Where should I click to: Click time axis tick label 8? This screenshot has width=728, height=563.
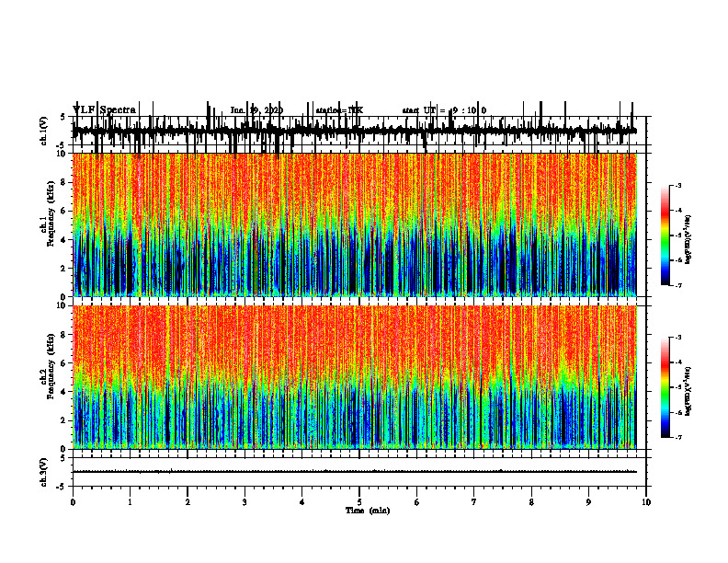(x=531, y=502)
